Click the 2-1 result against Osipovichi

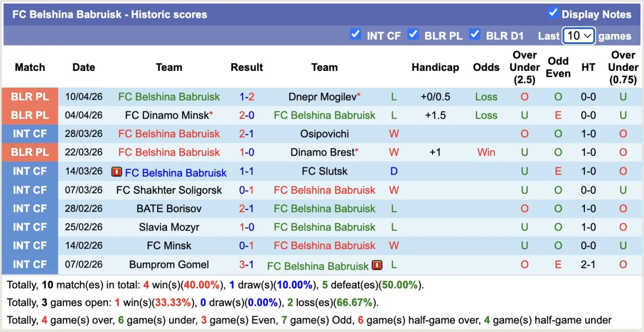tap(247, 134)
